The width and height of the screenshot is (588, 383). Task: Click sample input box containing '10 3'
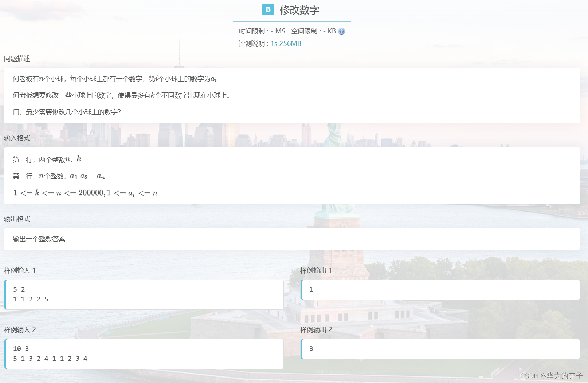[x=144, y=354]
